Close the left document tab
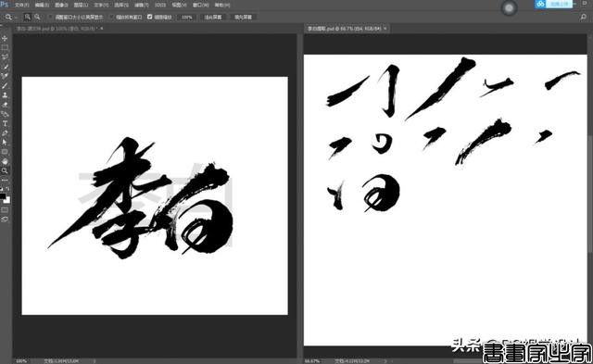Screen dimensions: 593x364 click(102, 29)
